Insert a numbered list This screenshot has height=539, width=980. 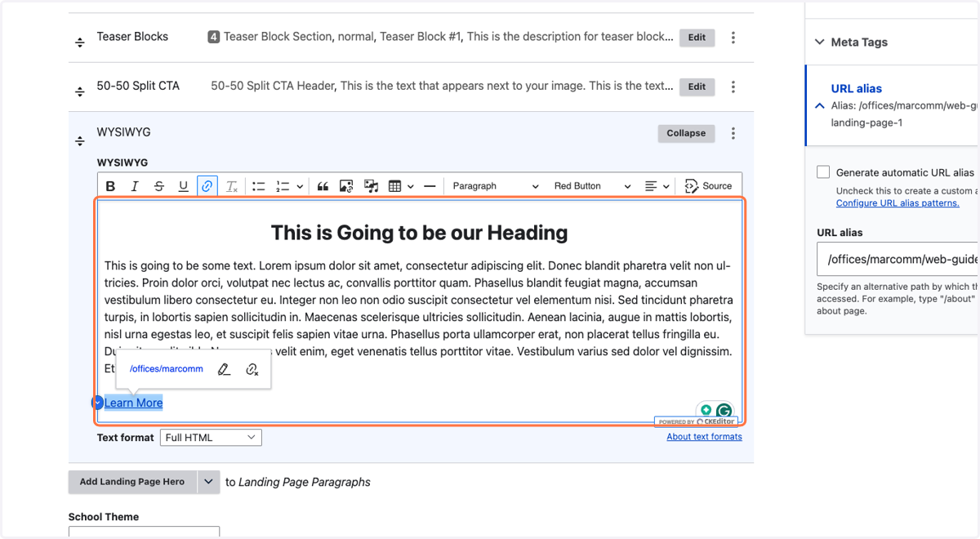tap(283, 186)
